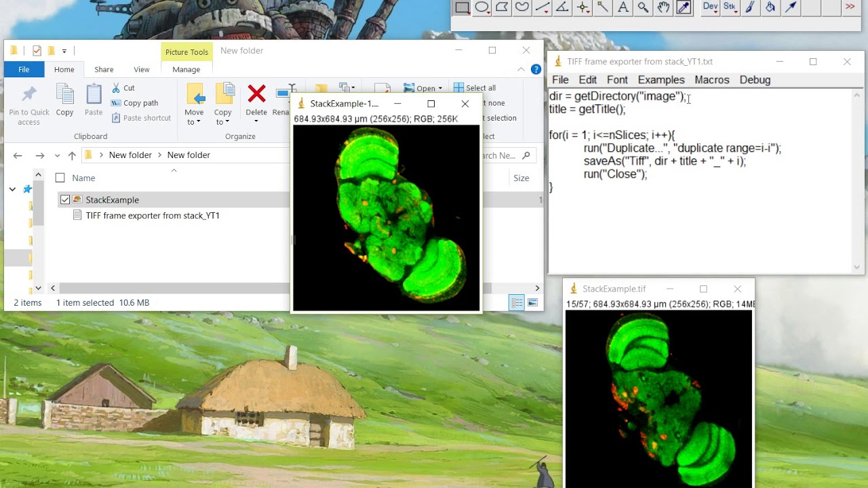Select the Multi-point tool
Screen dimensions: 868x488
click(583, 7)
